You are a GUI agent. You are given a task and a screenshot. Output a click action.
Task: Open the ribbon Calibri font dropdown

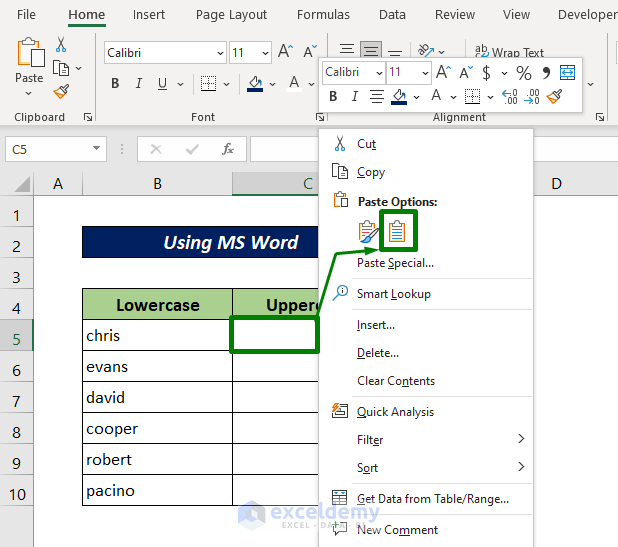coord(220,53)
